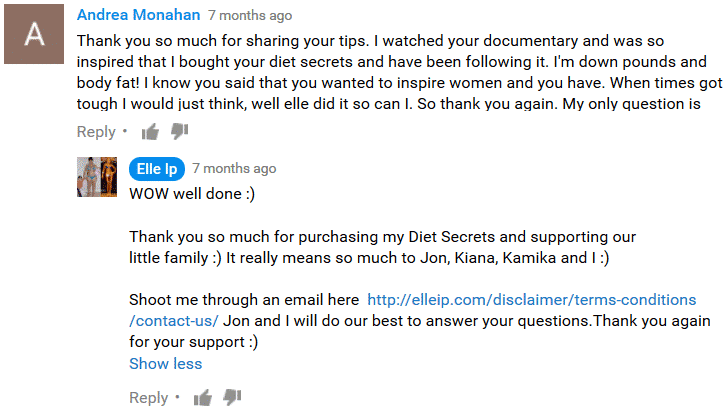Click the paragraph thanking for purchasing Diet Secrets

click(x=382, y=247)
